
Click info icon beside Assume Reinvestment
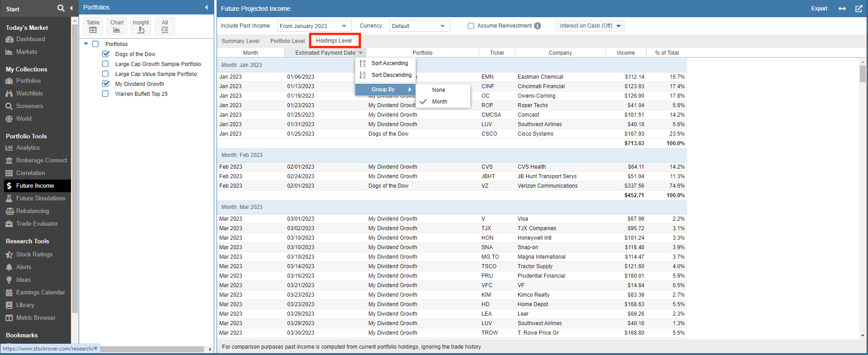(x=538, y=26)
